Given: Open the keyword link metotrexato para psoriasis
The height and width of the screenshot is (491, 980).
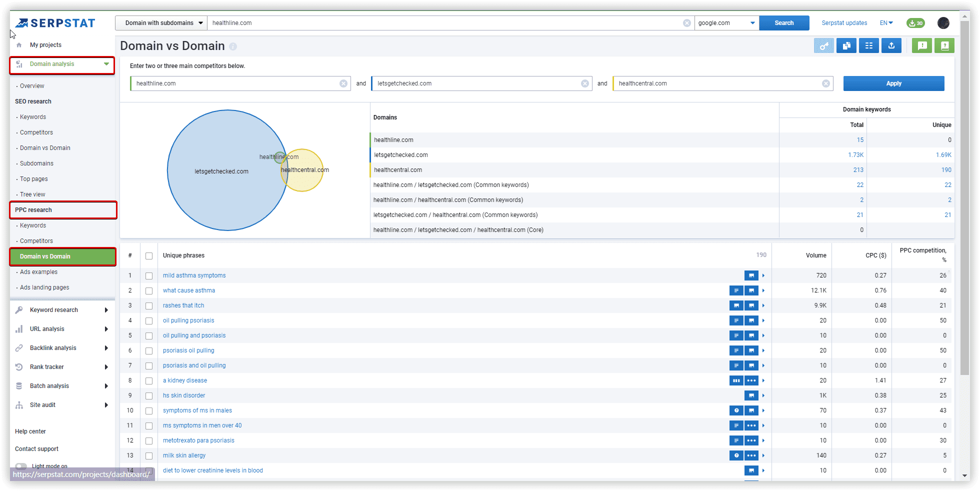Looking at the screenshot, I should [x=198, y=440].
